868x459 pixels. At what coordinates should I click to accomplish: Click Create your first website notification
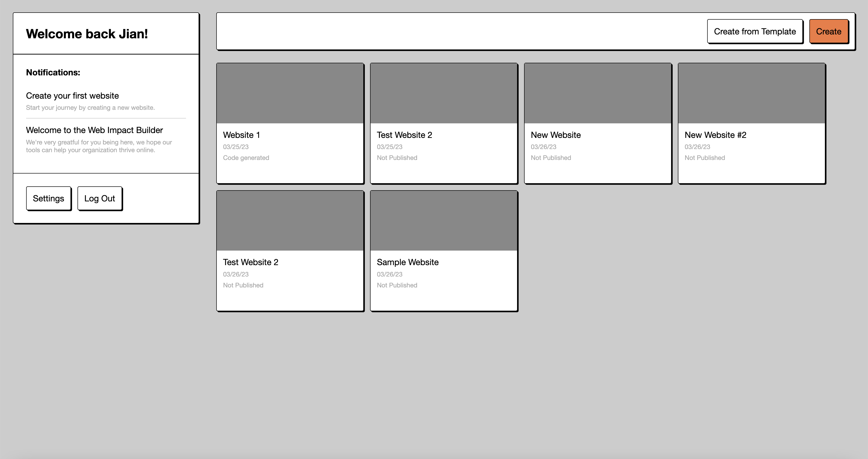72,96
